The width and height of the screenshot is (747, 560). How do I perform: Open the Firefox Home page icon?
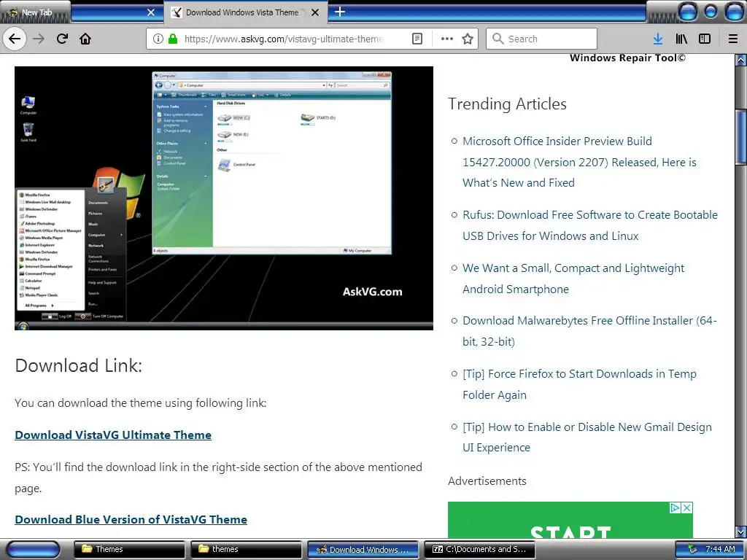click(x=85, y=39)
